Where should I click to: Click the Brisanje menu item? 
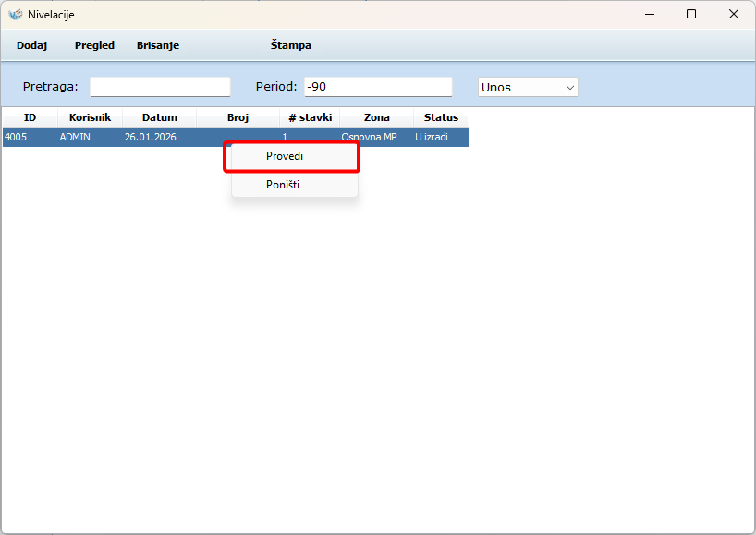pyautogui.click(x=158, y=45)
